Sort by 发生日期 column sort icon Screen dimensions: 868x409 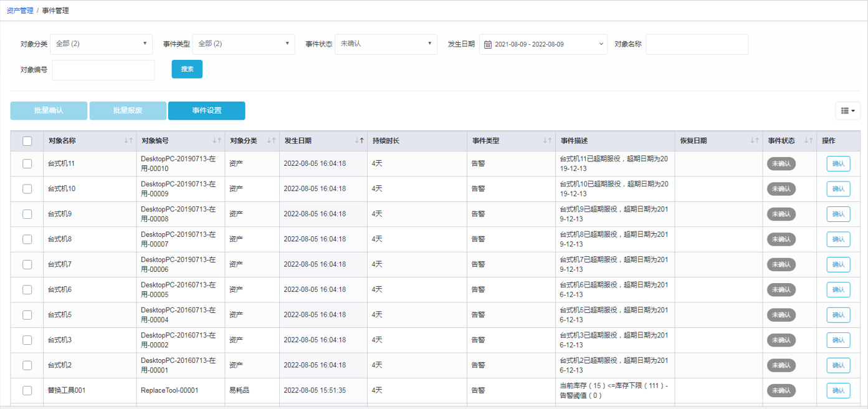[x=359, y=141]
